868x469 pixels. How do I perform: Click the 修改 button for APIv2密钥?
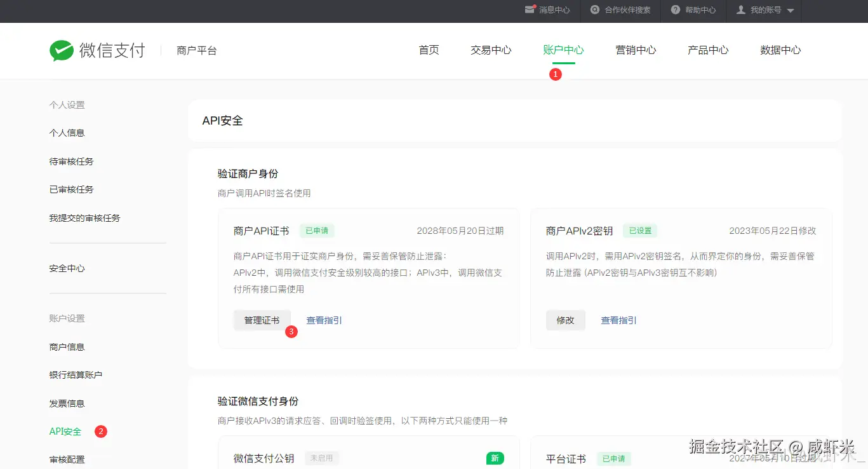(x=565, y=320)
